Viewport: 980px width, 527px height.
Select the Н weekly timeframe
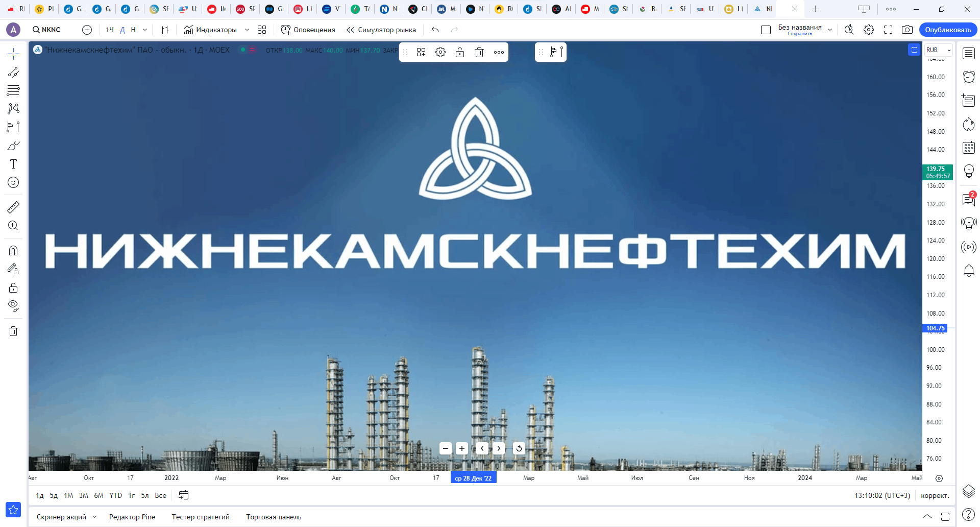[x=133, y=30]
